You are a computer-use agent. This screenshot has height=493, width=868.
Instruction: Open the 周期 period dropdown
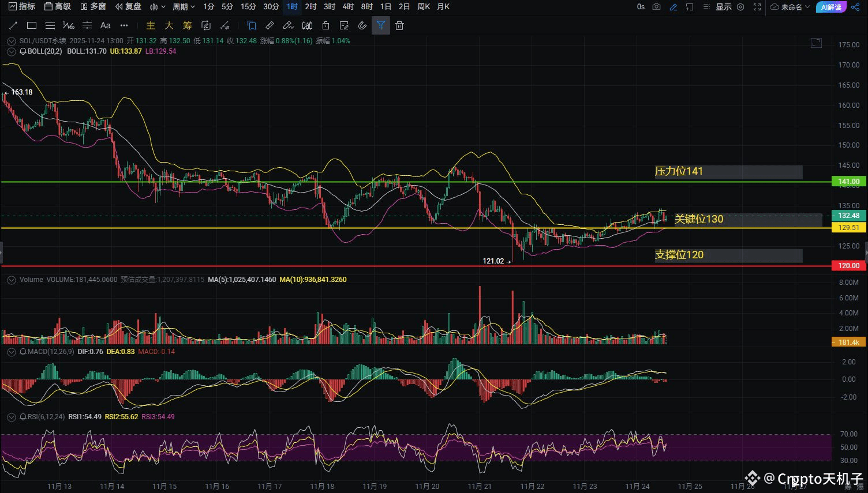[184, 7]
